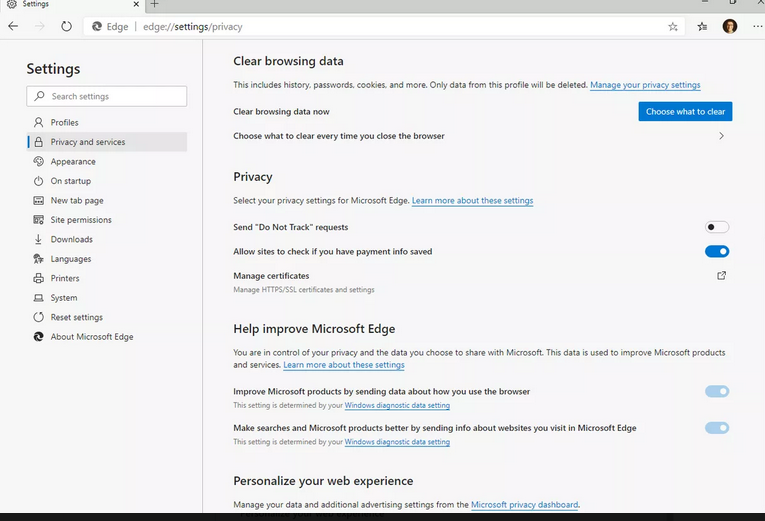Click the New tab page icon

pos(39,200)
